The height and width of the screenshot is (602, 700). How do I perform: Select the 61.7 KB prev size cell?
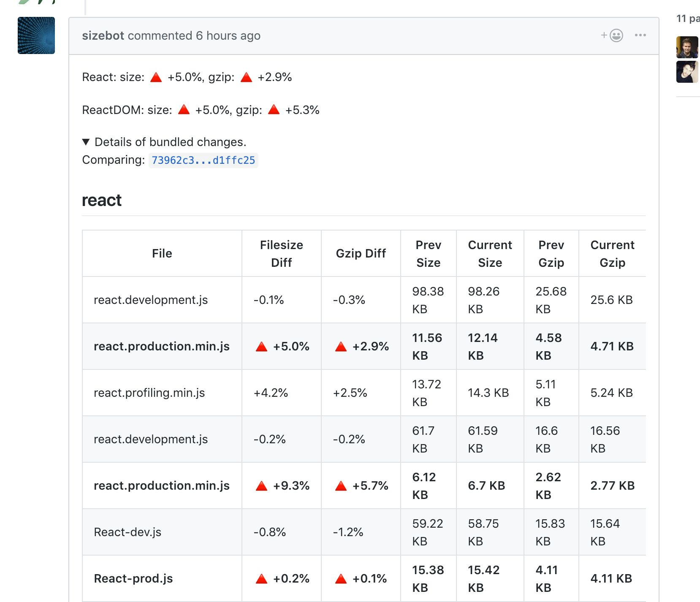point(429,439)
